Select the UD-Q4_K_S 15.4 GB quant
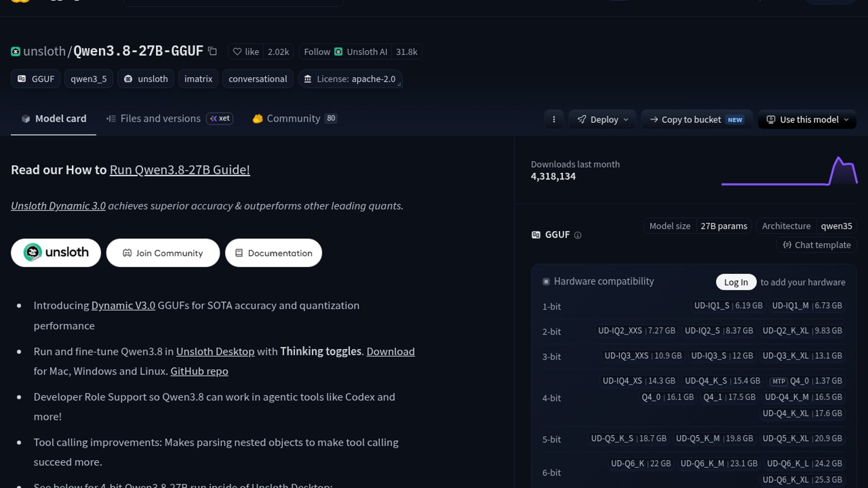 (722, 381)
